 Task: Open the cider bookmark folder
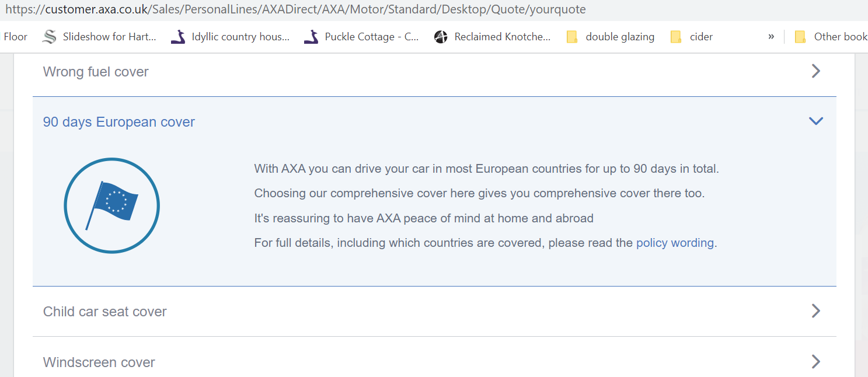tap(692, 37)
